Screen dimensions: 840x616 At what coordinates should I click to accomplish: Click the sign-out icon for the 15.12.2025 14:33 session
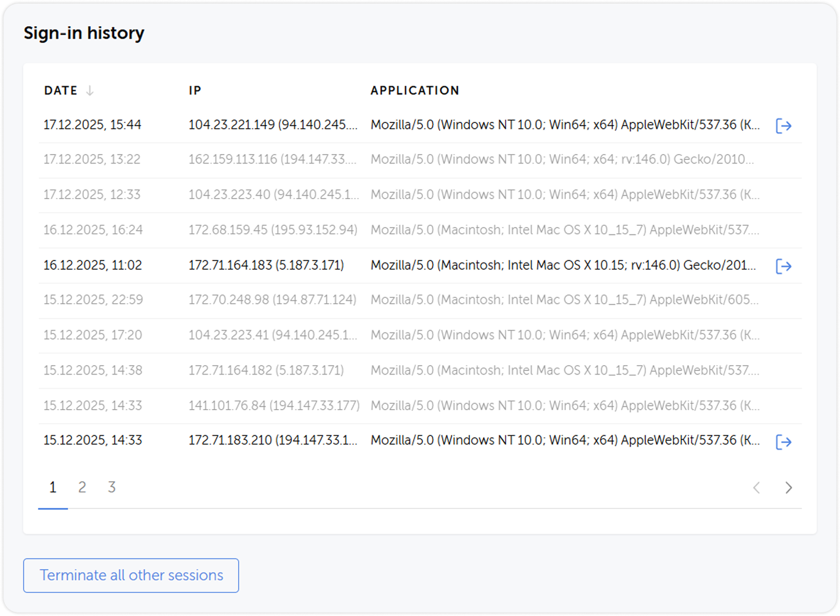pos(784,442)
